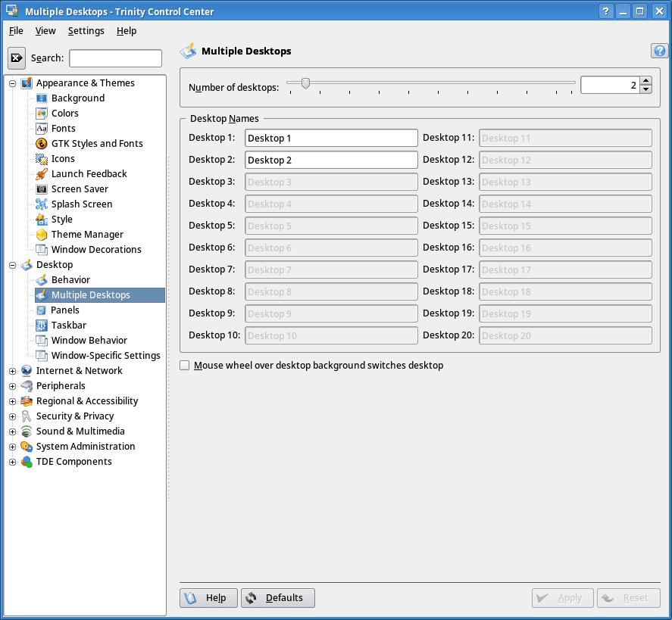
Task: Click the System Administration icon
Action: tap(27, 447)
